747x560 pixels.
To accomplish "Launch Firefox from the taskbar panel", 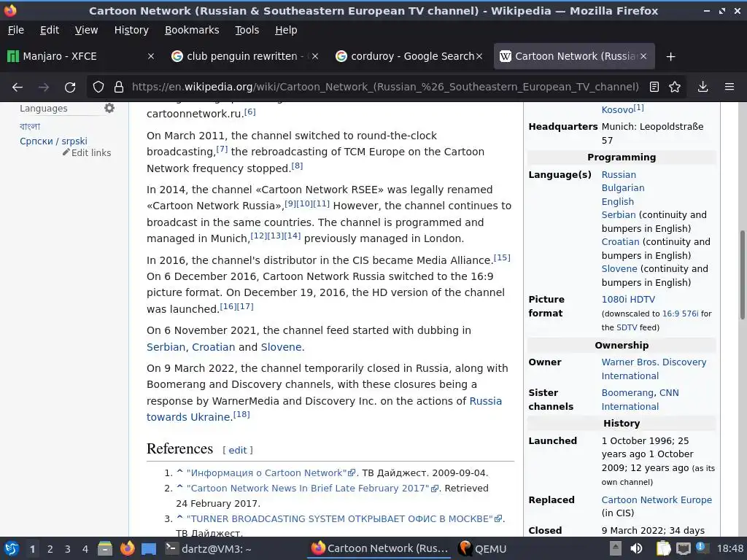I will tap(127, 548).
